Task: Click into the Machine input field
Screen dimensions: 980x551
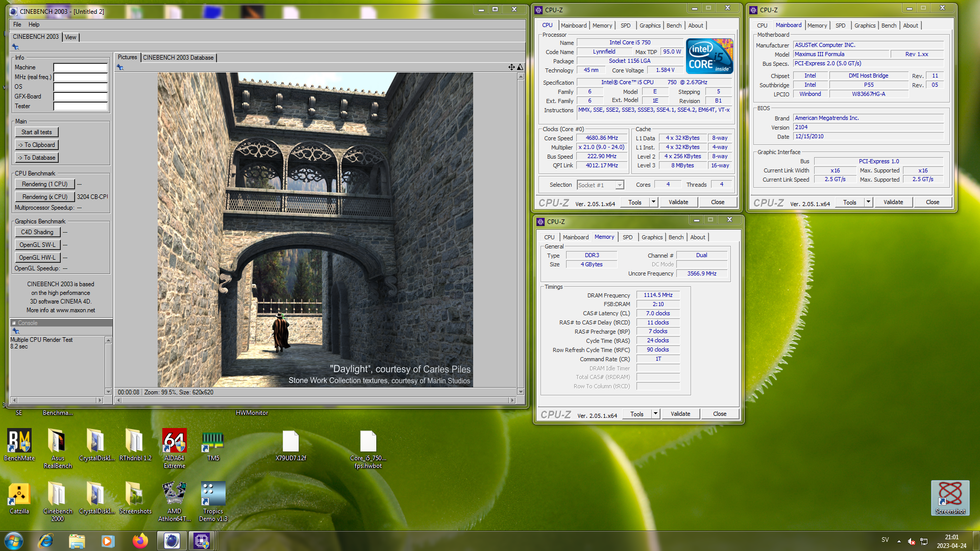Action: point(81,67)
